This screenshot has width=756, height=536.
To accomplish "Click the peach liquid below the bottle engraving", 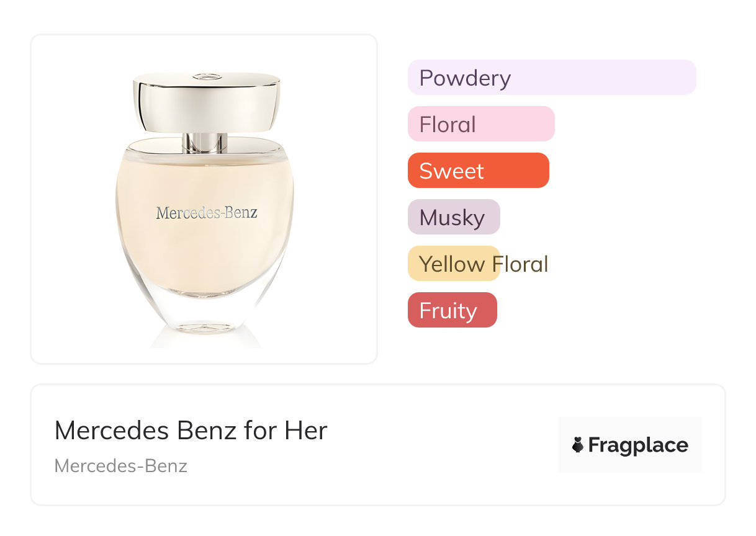I will (205, 254).
